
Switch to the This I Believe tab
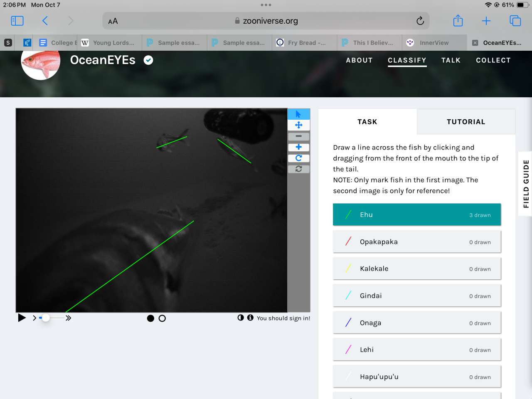click(x=369, y=42)
